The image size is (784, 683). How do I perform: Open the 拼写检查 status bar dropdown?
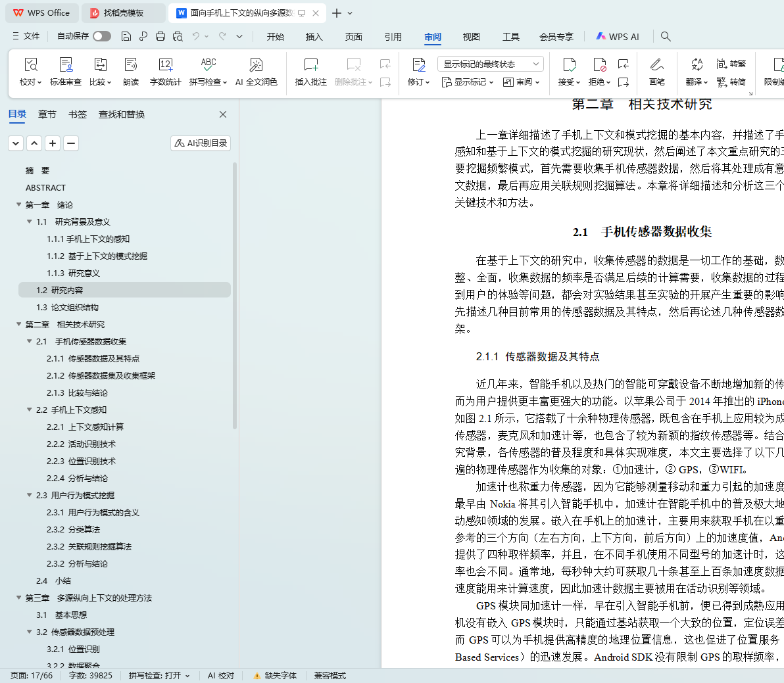click(x=159, y=675)
